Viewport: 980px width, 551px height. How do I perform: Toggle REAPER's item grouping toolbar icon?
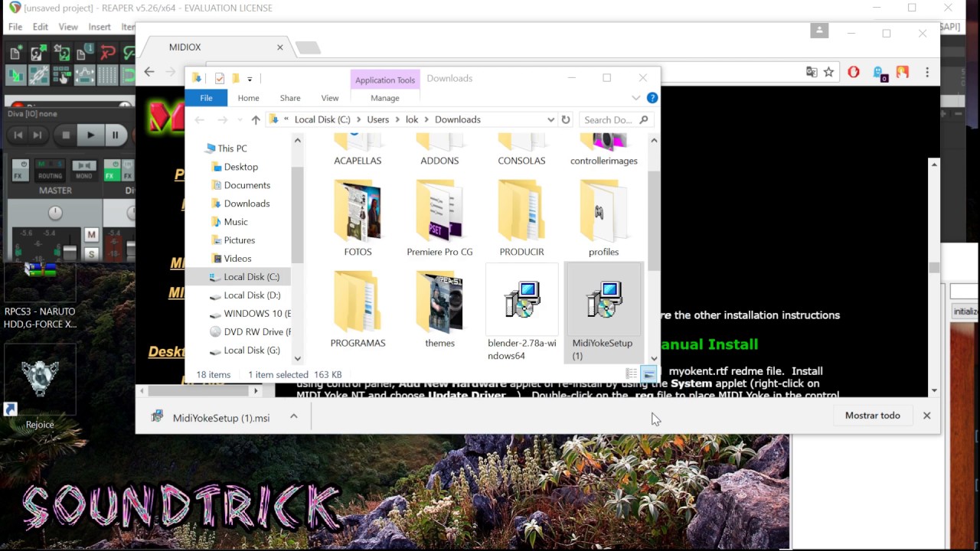point(38,75)
